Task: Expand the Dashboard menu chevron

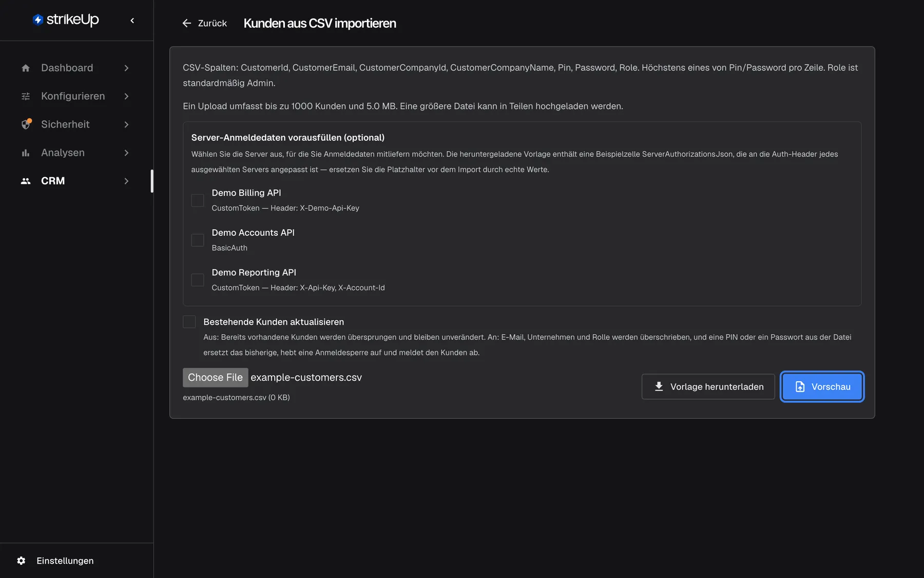Action: coord(126,68)
